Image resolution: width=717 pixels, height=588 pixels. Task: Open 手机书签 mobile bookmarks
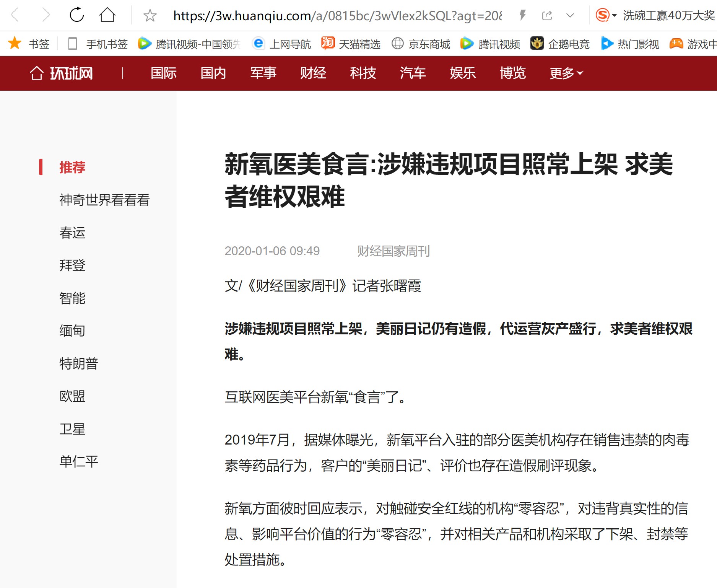(98, 44)
